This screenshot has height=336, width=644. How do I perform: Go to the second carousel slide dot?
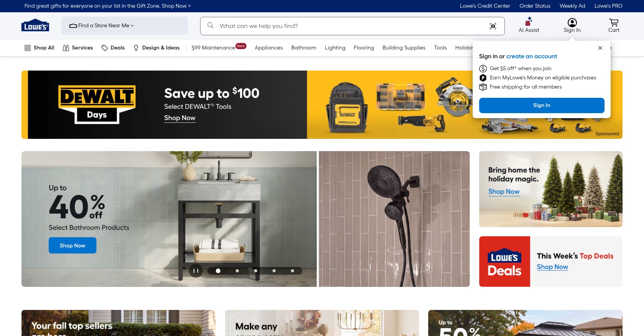point(237,271)
